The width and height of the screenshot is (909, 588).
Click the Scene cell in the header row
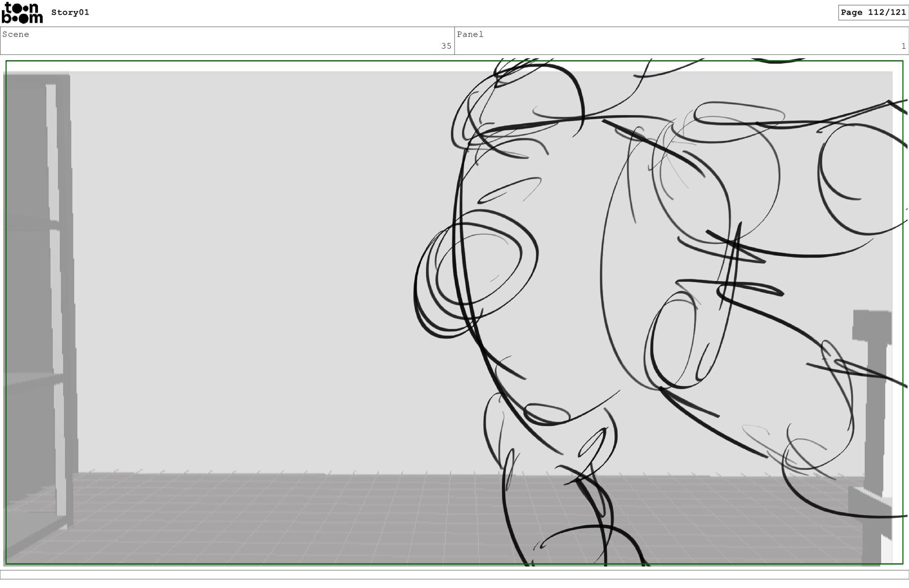(x=227, y=41)
